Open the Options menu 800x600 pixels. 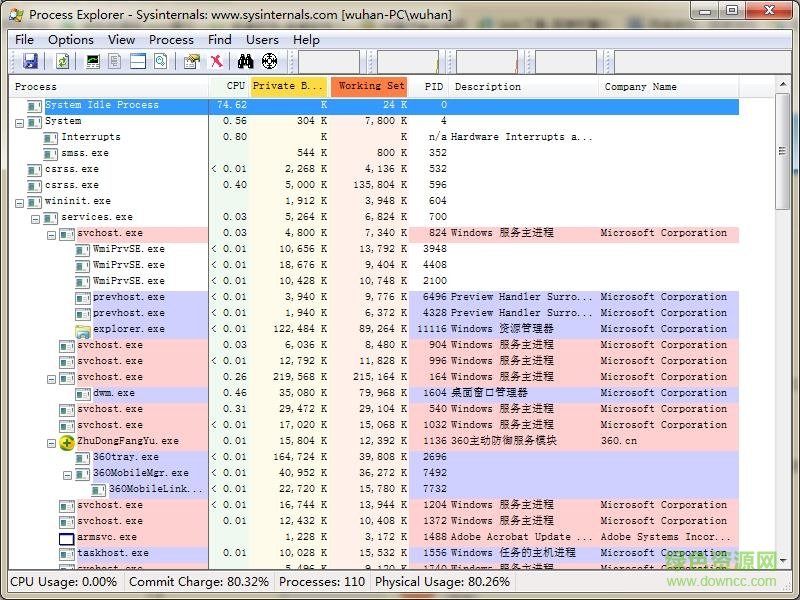(x=70, y=39)
